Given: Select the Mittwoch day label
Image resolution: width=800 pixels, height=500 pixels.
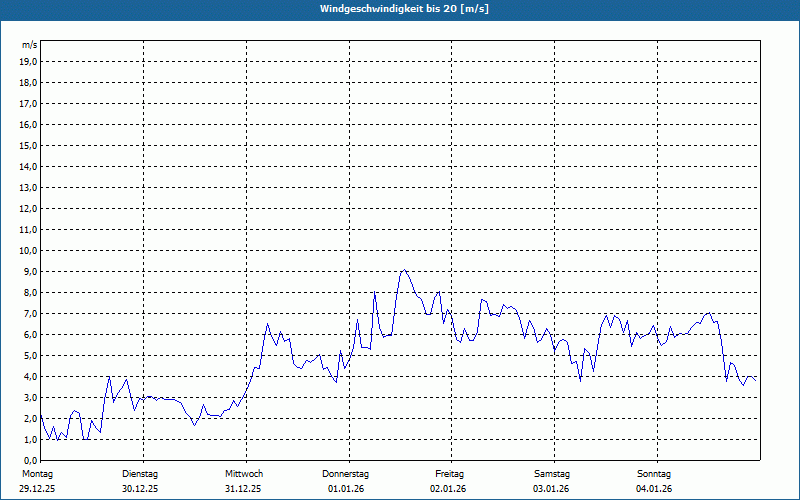Looking at the screenshot, I should 243,473.
